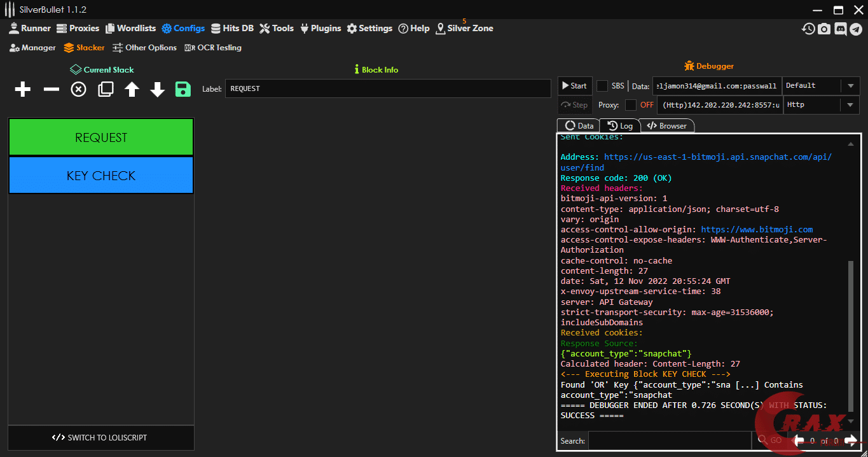The width and height of the screenshot is (868, 457).
Task: Move the selected block up
Action: (x=132, y=89)
